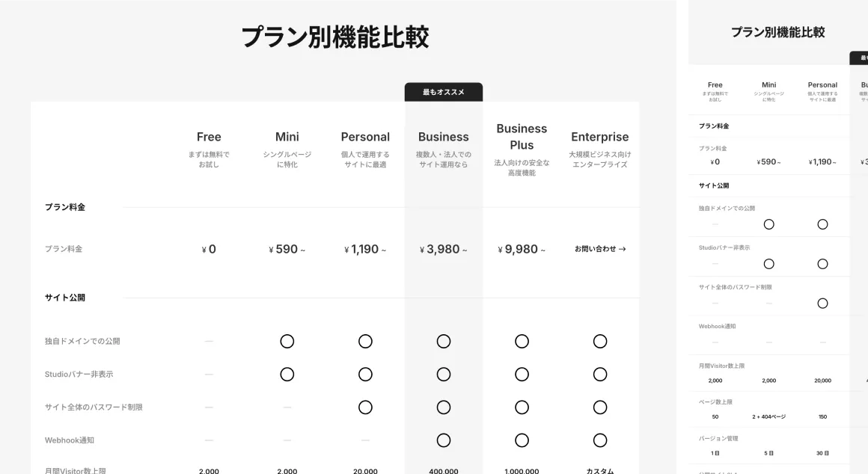Click the ¥3,980 Business plan price
Viewport: 868px width, 474px height.
(444, 249)
